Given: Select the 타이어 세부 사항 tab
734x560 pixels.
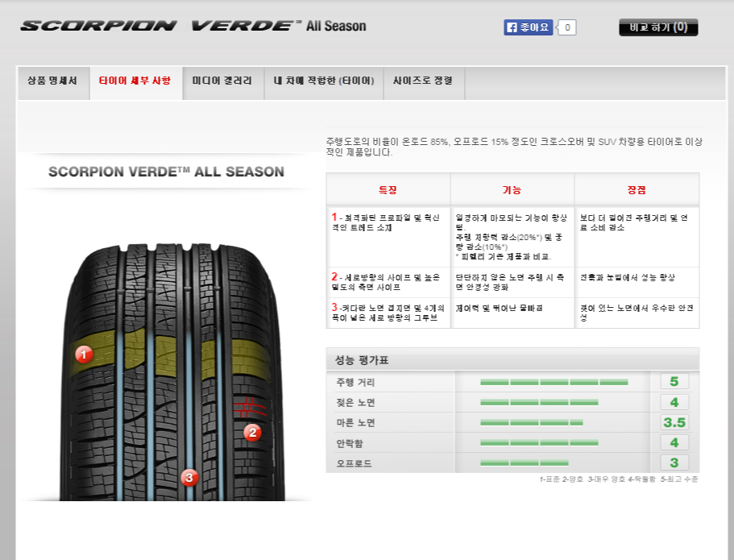Looking at the screenshot, I should tap(135, 82).
